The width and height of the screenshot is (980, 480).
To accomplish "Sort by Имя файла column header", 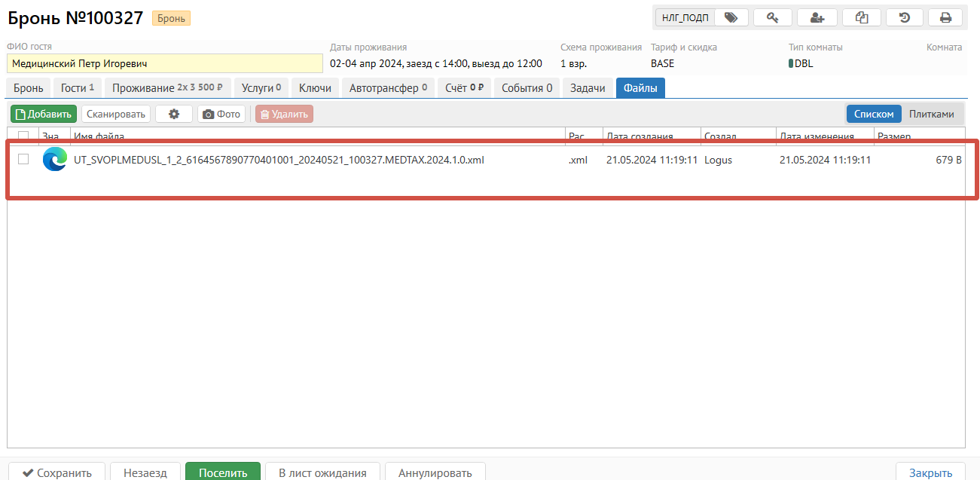I will click(x=318, y=136).
